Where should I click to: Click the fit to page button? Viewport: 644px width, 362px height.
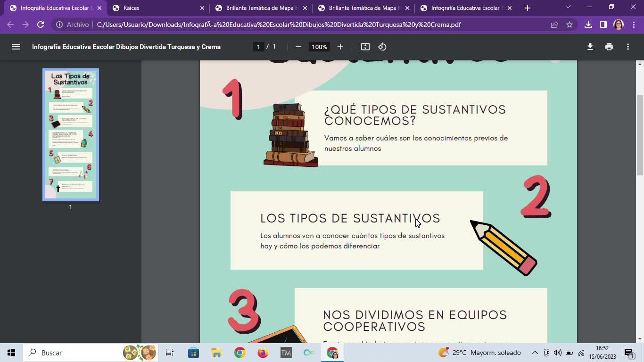[x=365, y=47]
